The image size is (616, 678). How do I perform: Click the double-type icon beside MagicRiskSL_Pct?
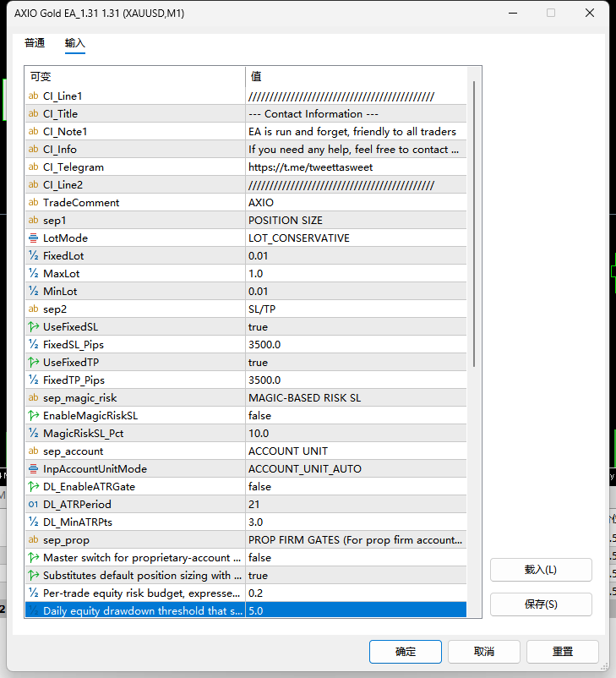tap(33, 433)
